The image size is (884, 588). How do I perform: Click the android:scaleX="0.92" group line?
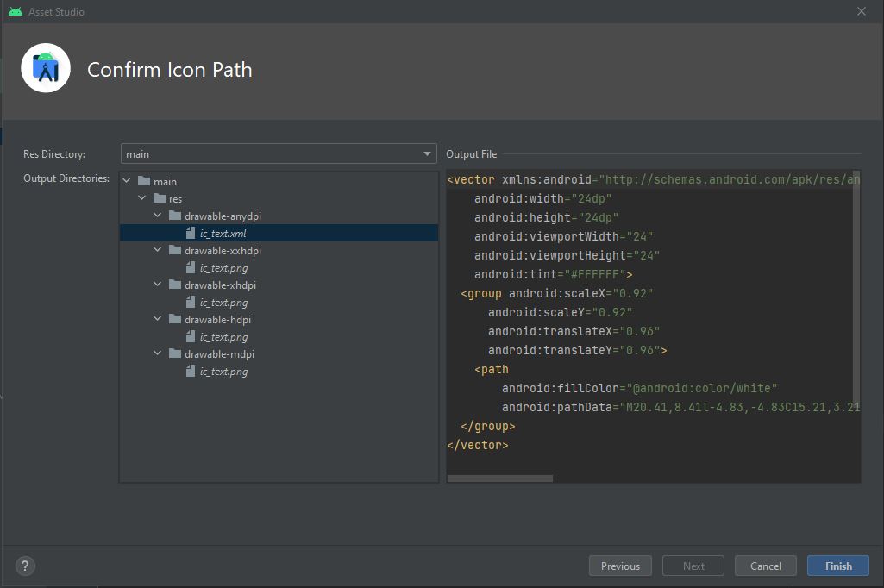pyautogui.click(x=556, y=293)
